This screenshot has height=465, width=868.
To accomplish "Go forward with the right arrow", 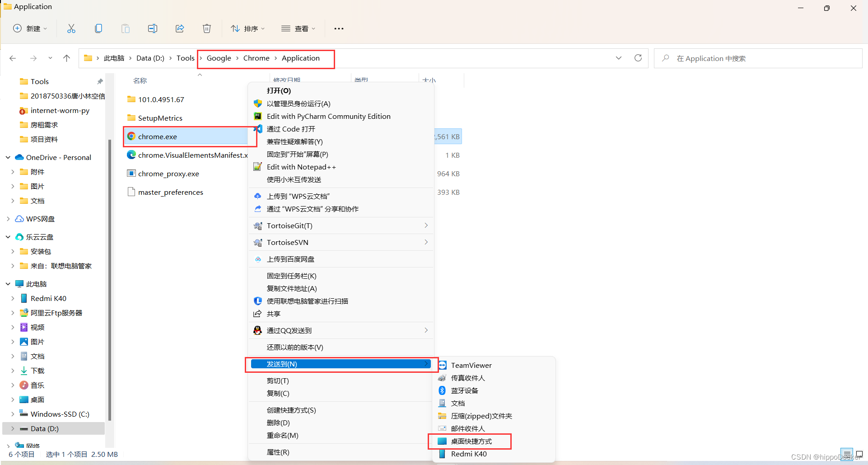I will 33,58.
